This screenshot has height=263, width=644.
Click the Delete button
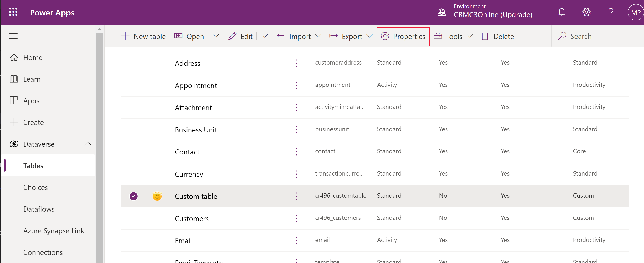pos(498,36)
